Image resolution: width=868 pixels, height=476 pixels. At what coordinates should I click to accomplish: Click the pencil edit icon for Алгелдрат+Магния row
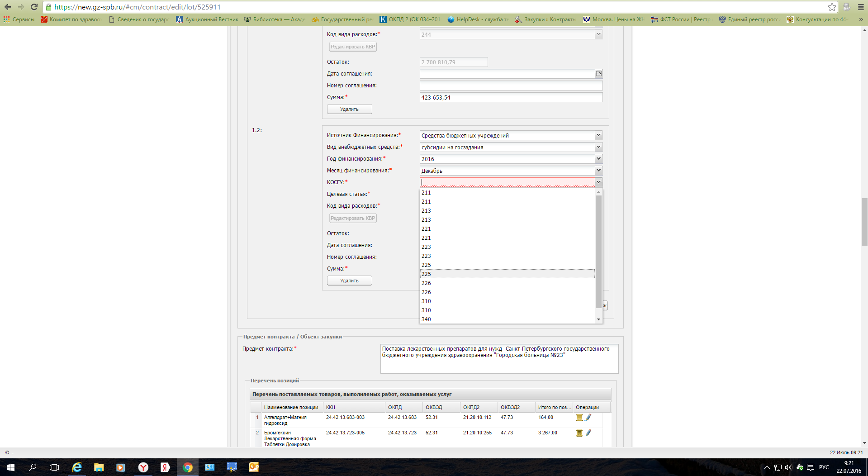coord(588,418)
